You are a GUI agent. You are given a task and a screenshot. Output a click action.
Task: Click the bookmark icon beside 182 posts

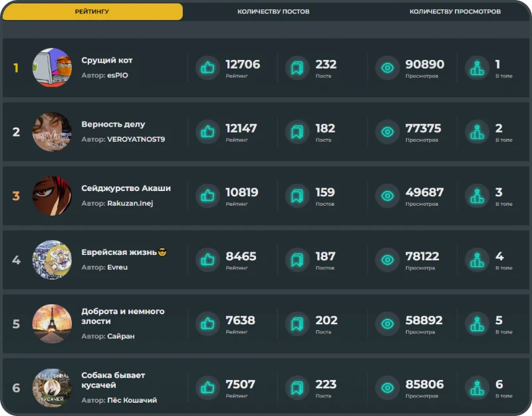(x=297, y=132)
